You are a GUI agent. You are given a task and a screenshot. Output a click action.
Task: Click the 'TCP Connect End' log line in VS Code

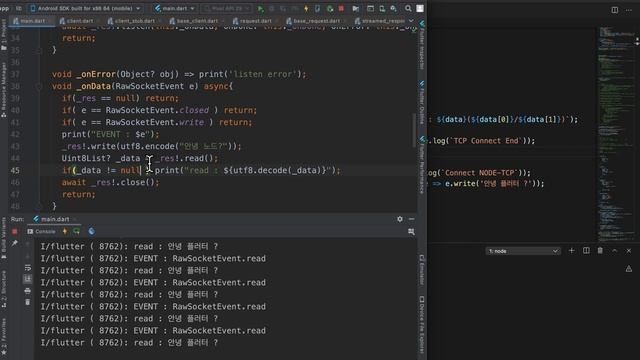point(482,141)
